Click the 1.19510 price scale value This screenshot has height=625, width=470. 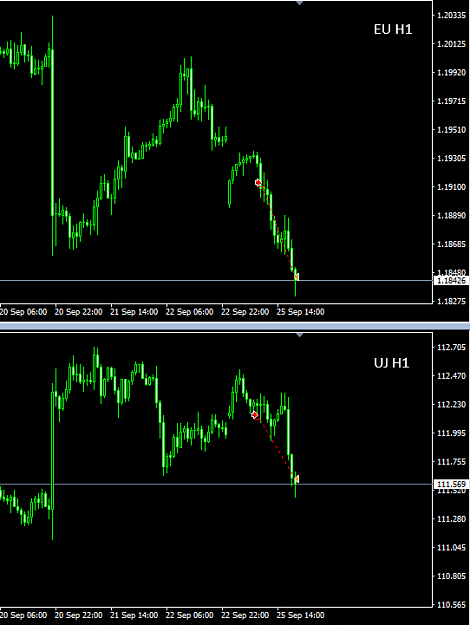pyautogui.click(x=451, y=130)
